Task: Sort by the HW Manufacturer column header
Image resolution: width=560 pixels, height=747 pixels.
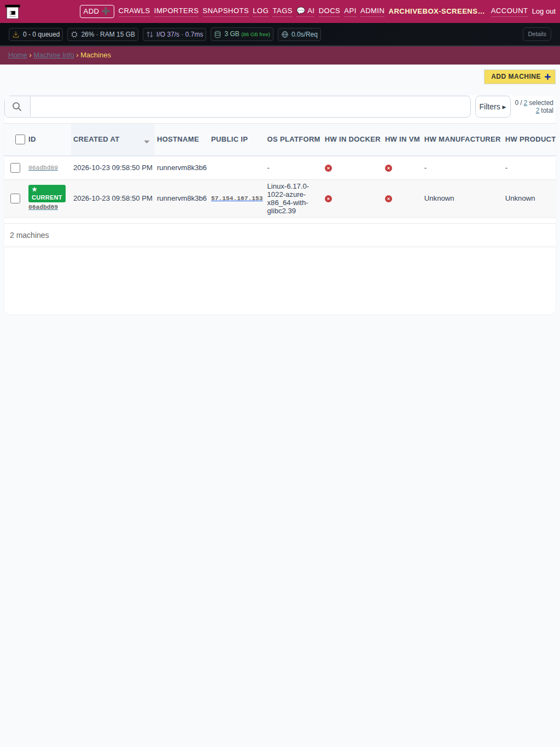Action: 463,139
